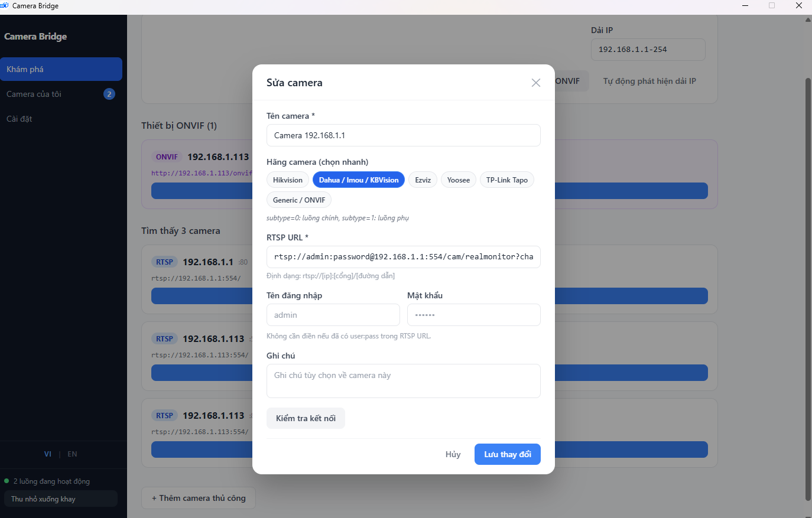Screen dimensions: 812x518
Task: Click the Tên camera input field
Action: click(404, 135)
